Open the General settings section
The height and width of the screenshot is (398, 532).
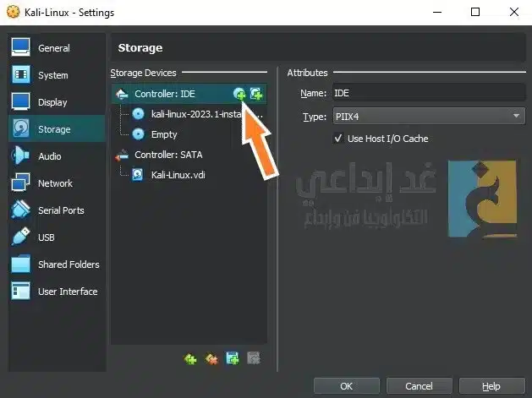click(57, 47)
